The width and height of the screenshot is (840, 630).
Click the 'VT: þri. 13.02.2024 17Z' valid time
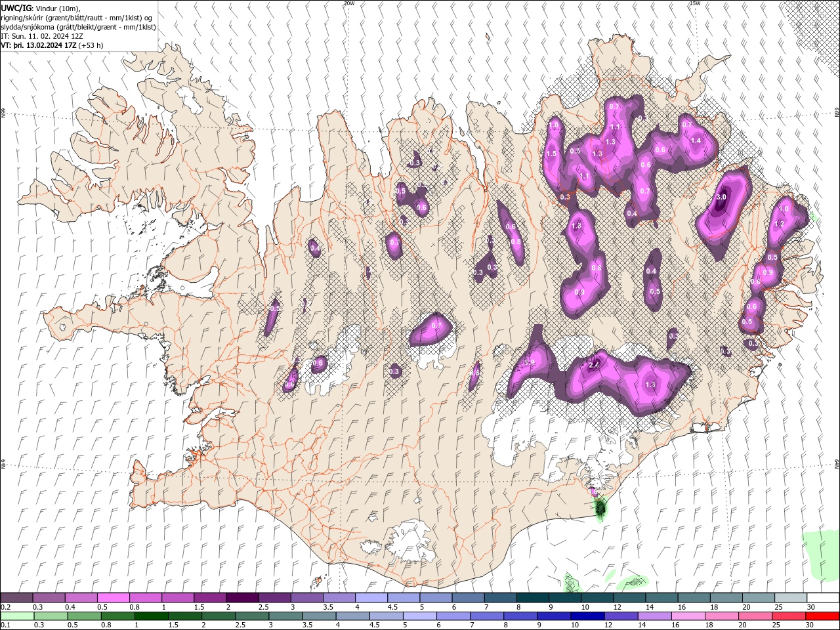pos(39,45)
